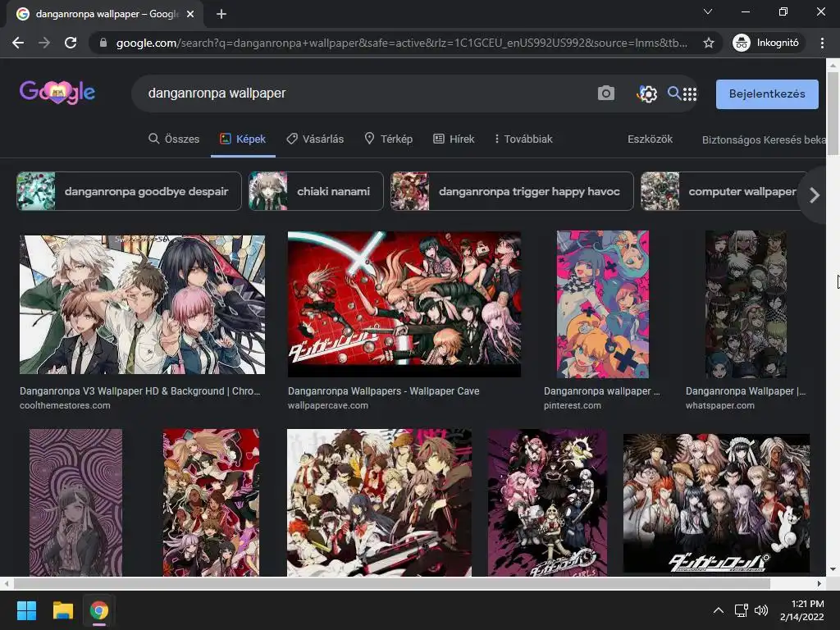The width and height of the screenshot is (840, 630).
Task: Show more suggestion chips with right arrow
Action: 815,195
